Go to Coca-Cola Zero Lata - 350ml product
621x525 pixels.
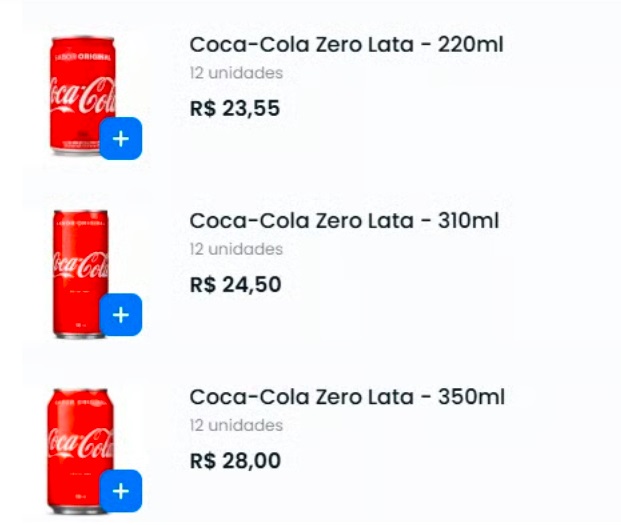coord(347,397)
